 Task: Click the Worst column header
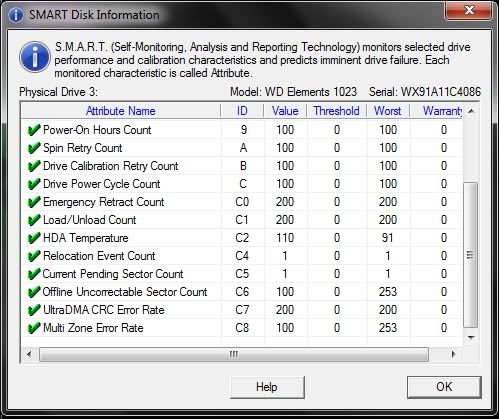point(388,111)
